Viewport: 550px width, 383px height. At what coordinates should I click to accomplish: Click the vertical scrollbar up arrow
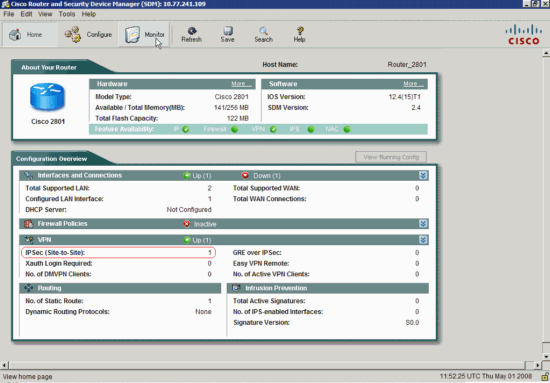click(x=546, y=54)
